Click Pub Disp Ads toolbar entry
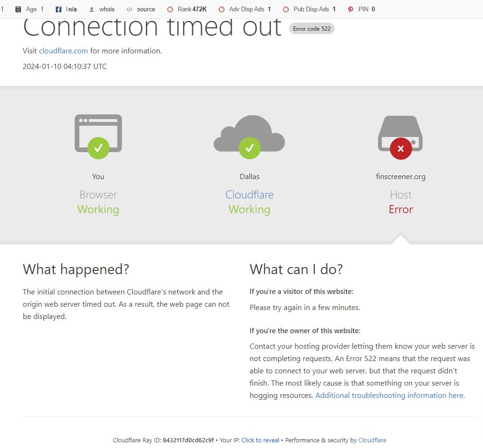The width and height of the screenshot is (483, 448). [x=309, y=9]
